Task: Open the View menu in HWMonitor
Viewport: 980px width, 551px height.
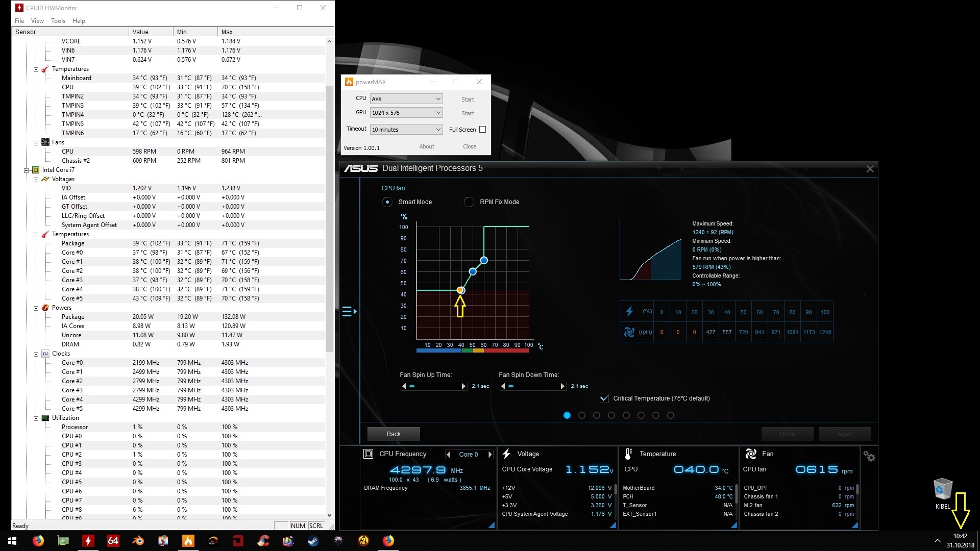Action: coord(37,21)
